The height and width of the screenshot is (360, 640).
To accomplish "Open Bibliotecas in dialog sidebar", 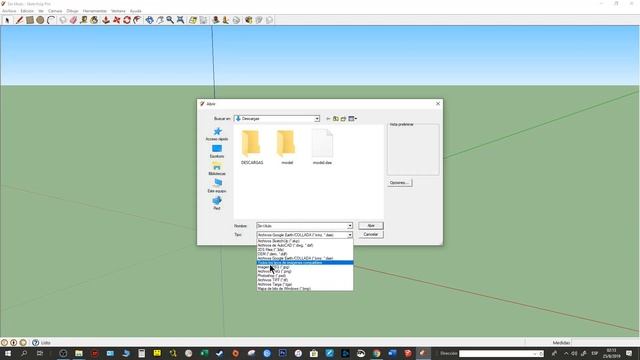I will (x=217, y=169).
